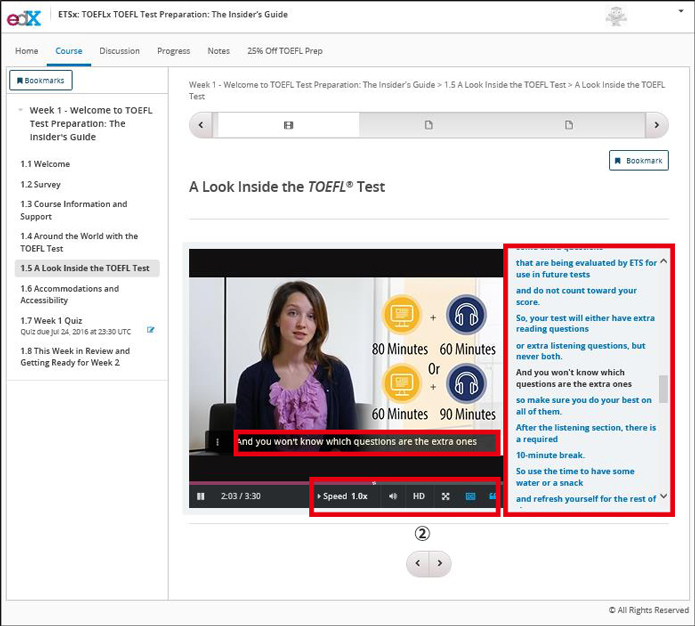
Task: Select the second unit document icon
Action: tap(428, 125)
